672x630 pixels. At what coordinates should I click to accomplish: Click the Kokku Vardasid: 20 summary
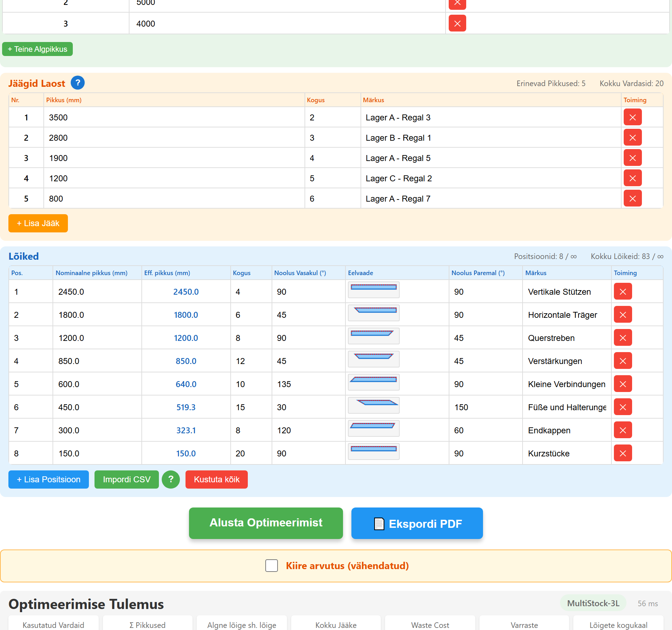pos(631,83)
